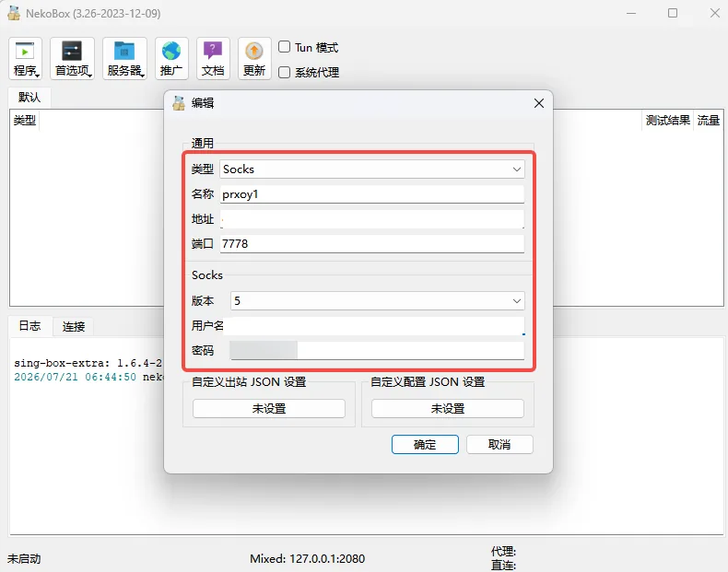Open the 首选项 (Preferences) toolbar menu
The height and width of the screenshot is (572, 728).
(73, 58)
